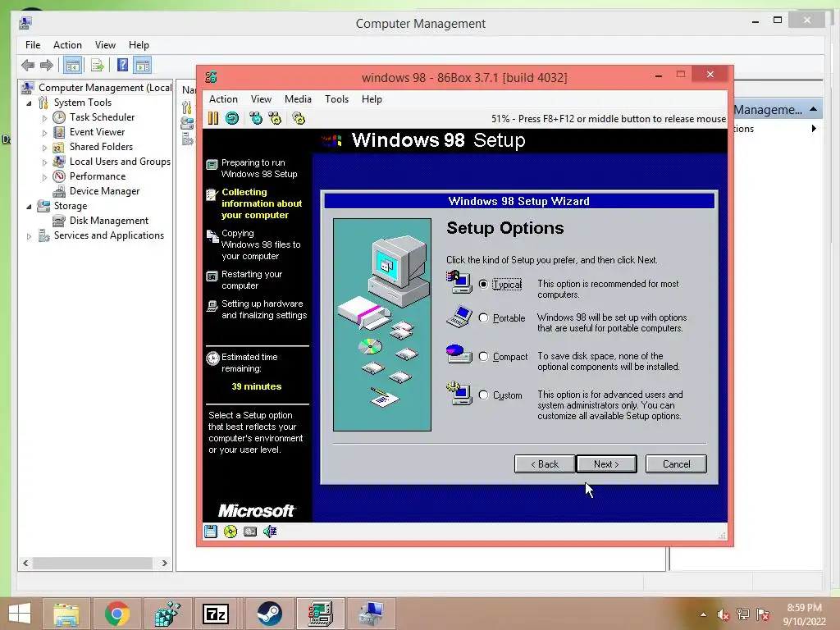Screen dimensions: 840x630
Task: Open 7-Zip from the taskbar
Action: click(x=216, y=614)
